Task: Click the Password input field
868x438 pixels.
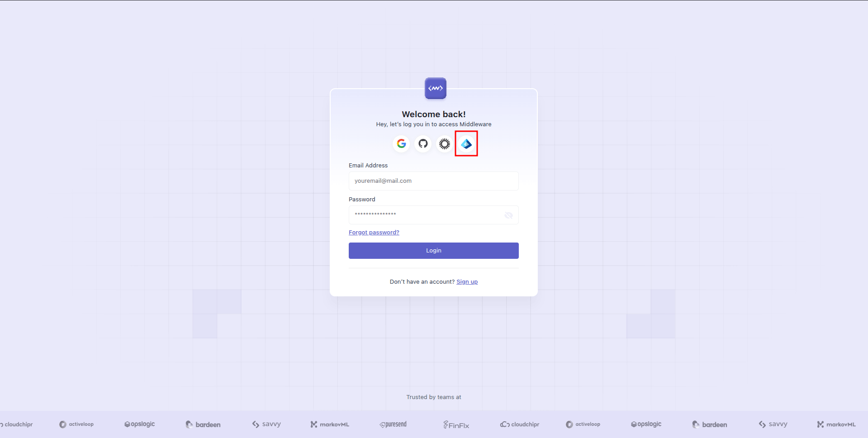Action: [x=425, y=214]
